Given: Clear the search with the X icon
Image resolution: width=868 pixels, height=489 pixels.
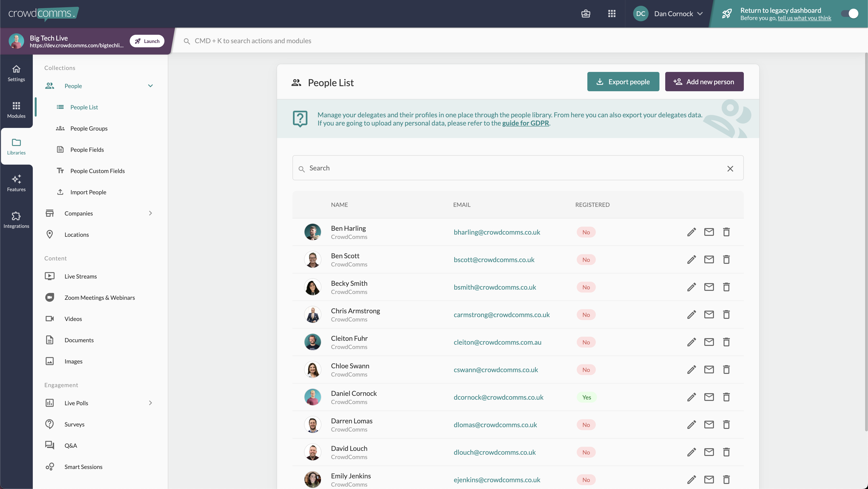Looking at the screenshot, I should (x=730, y=169).
